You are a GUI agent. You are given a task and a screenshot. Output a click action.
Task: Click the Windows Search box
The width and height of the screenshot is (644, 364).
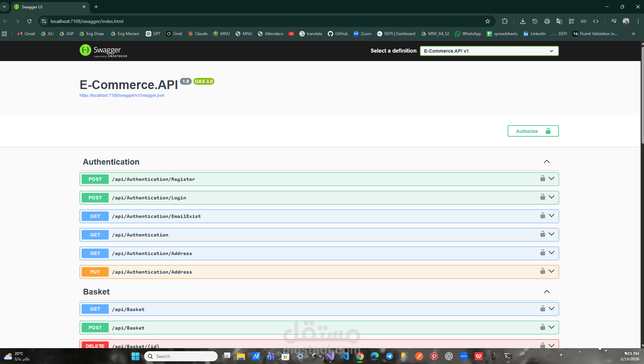click(x=181, y=356)
